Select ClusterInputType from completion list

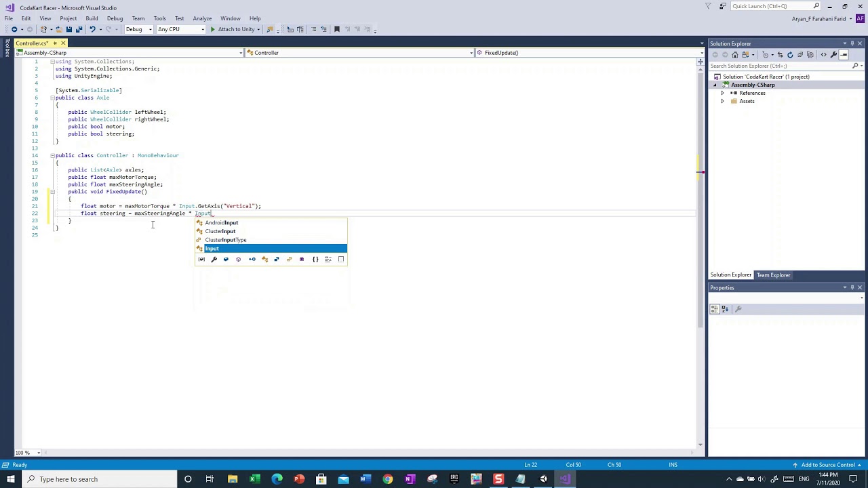click(271, 240)
